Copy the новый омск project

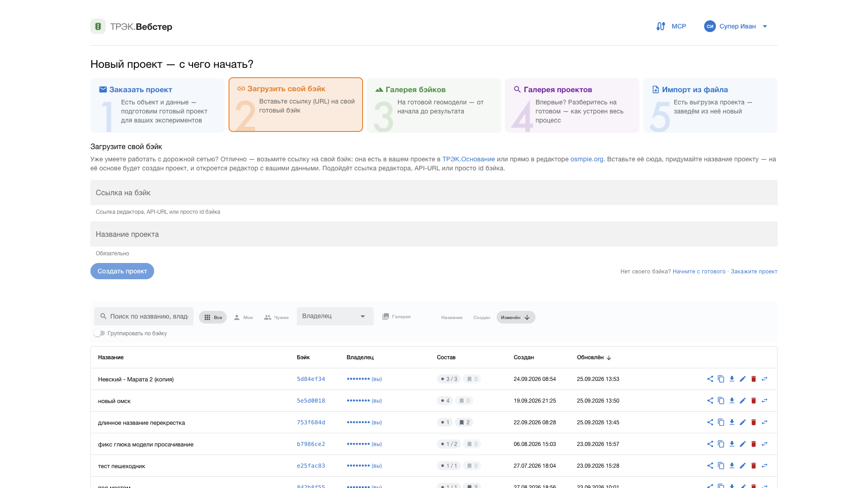(x=721, y=401)
